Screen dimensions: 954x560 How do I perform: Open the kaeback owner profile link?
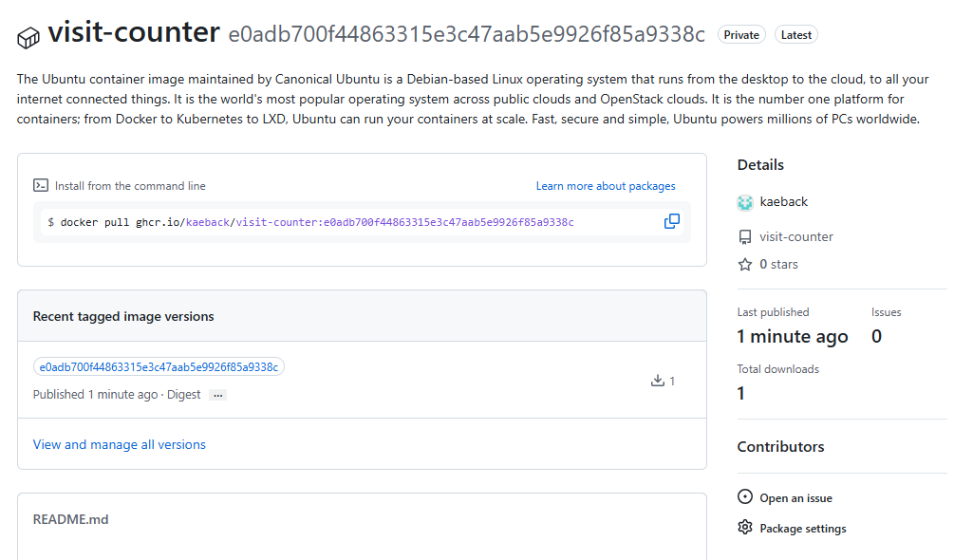[x=784, y=202]
